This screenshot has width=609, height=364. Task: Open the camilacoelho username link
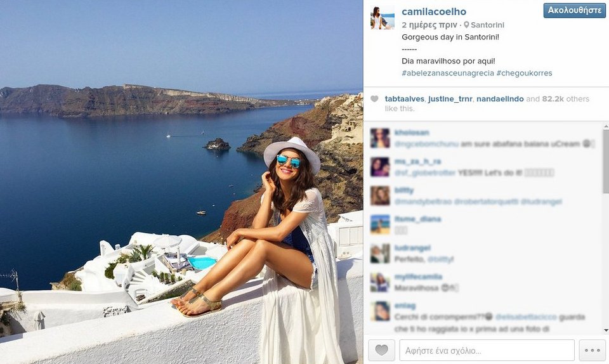(434, 11)
